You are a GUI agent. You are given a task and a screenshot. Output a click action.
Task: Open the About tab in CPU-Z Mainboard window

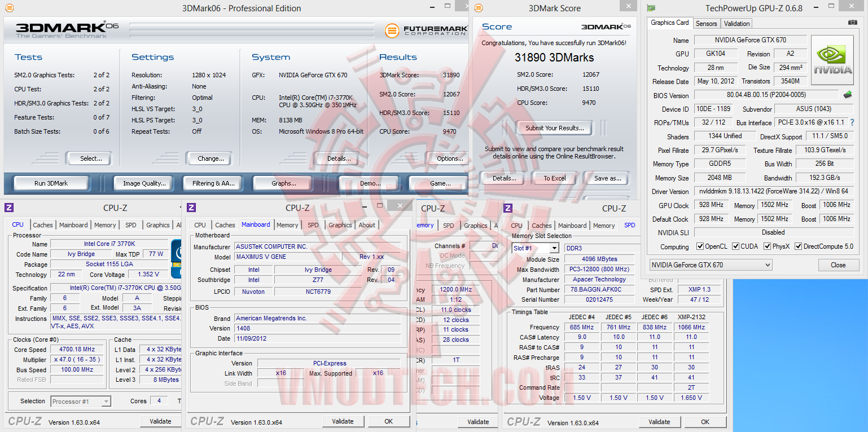pyautogui.click(x=367, y=225)
